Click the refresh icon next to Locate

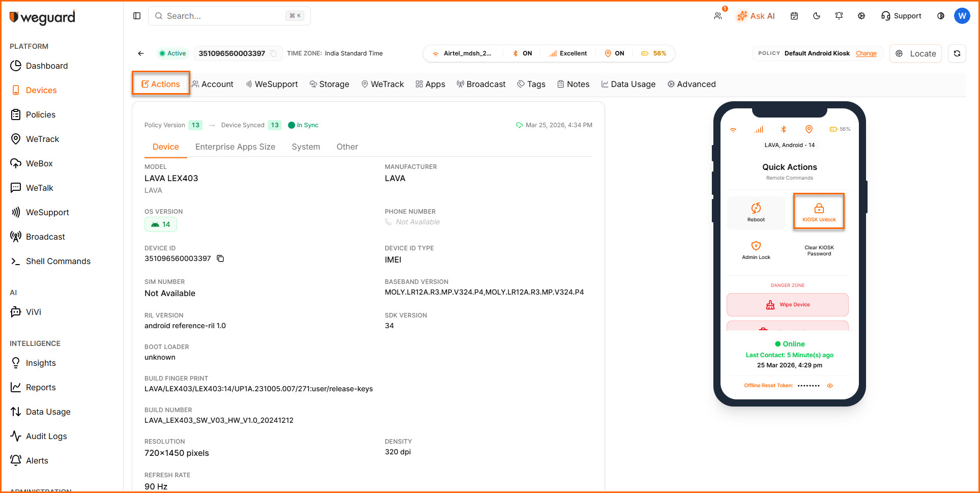point(957,53)
